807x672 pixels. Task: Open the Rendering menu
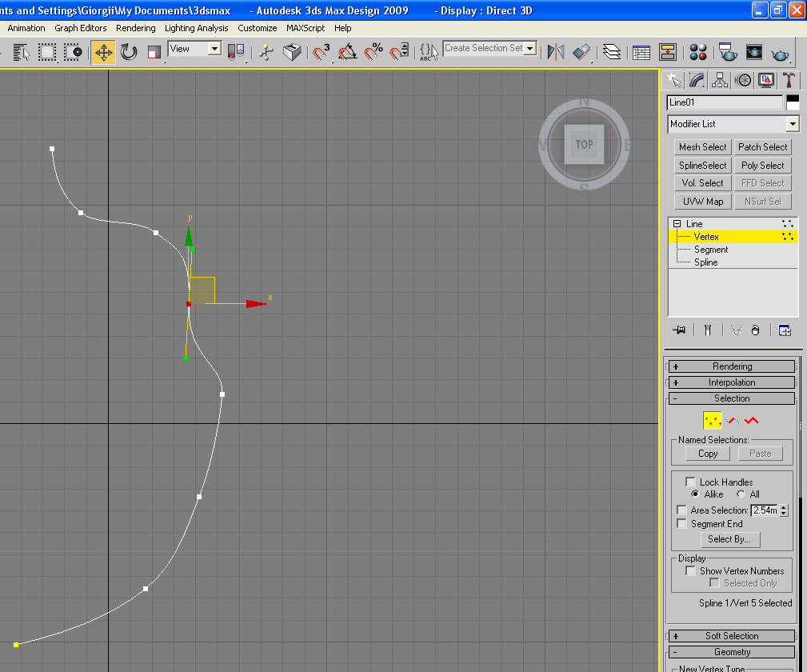click(135, 28)
